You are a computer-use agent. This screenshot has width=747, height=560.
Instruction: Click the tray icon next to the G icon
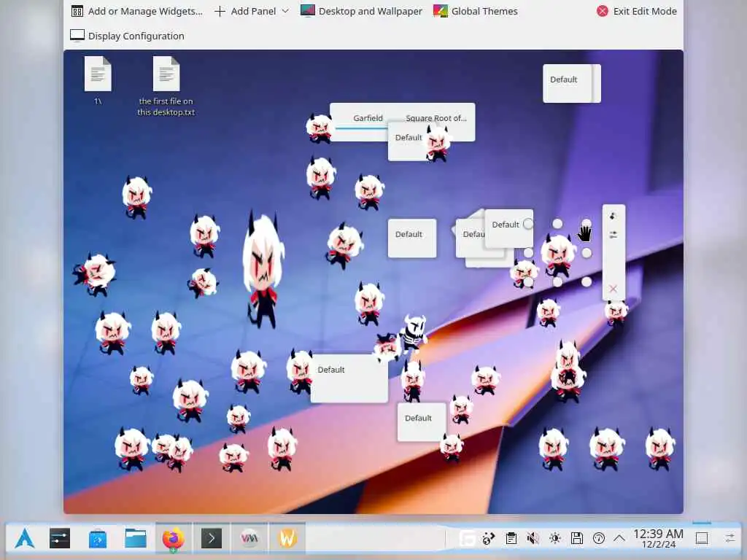[x=489, y=539]
